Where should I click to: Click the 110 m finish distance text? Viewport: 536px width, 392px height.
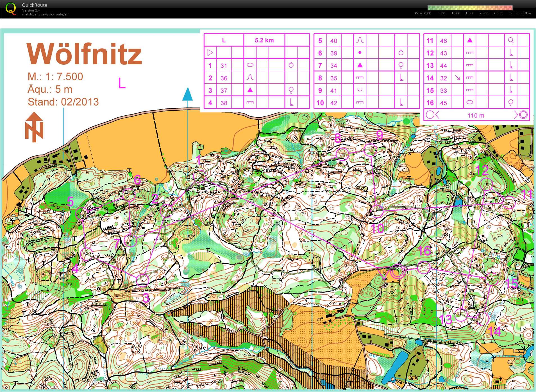click(x=476, y=115)
